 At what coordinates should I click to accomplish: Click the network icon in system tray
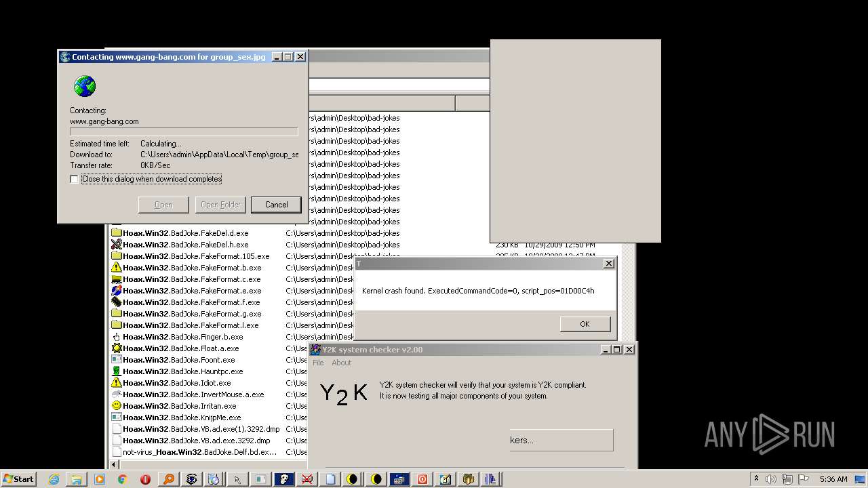[787, 479]
